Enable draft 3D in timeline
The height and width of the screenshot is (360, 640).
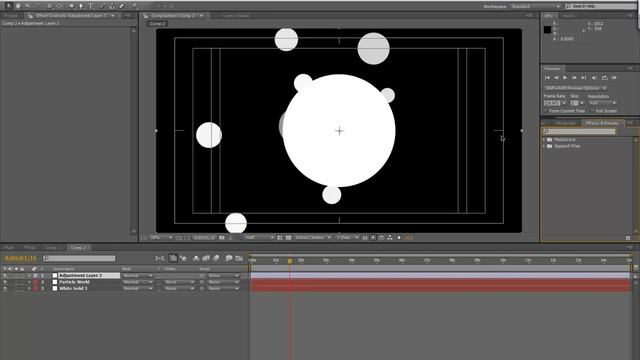pyautogui.click(x=183, y=258)
